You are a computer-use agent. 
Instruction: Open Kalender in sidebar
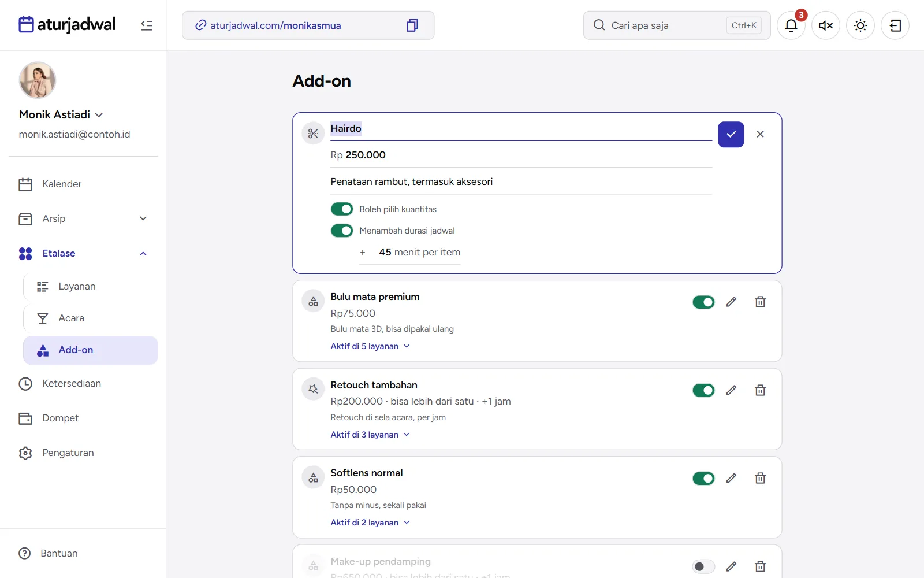point(83,184)
